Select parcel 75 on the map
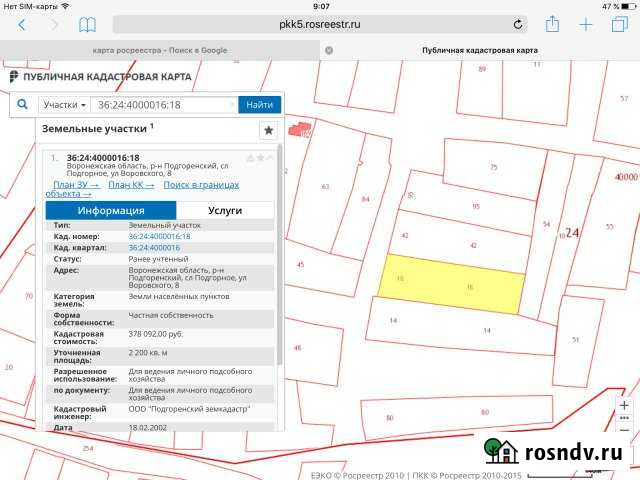 click(494, 167)
